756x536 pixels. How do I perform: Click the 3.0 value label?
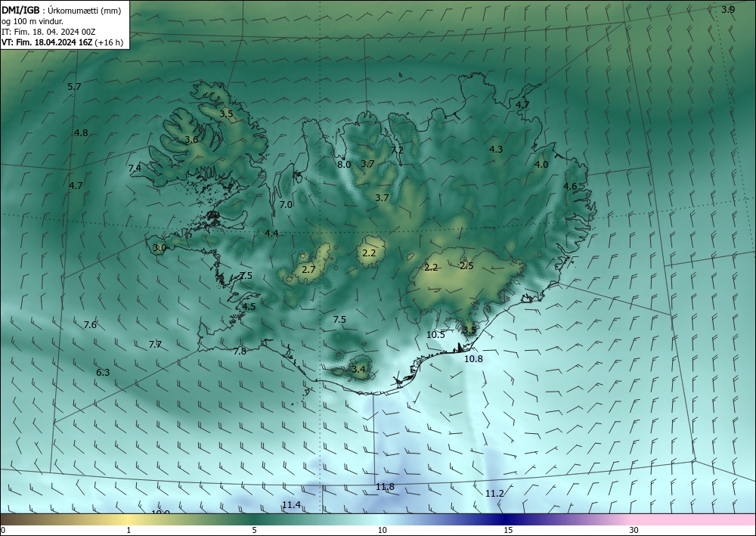tap(160, 248)
